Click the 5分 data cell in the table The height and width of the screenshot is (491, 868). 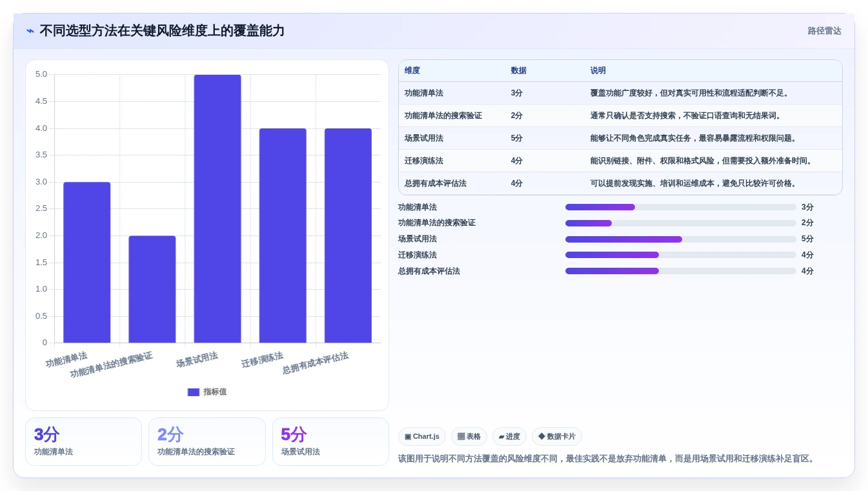[516, 138]
